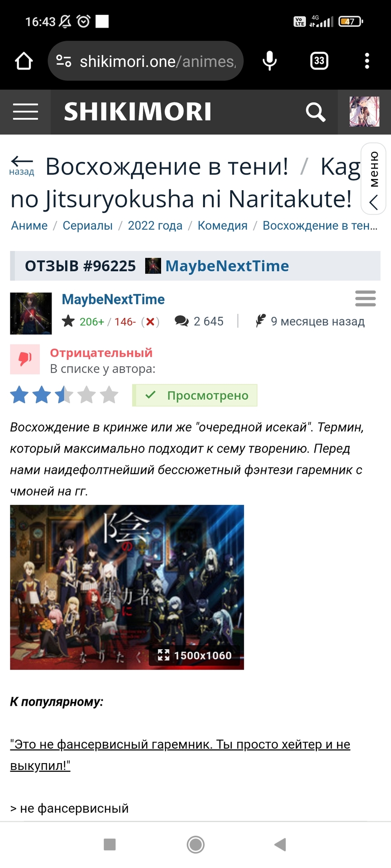Click the Просмотрено status badge
391x868 pixels.
click(x=195, y=396)
